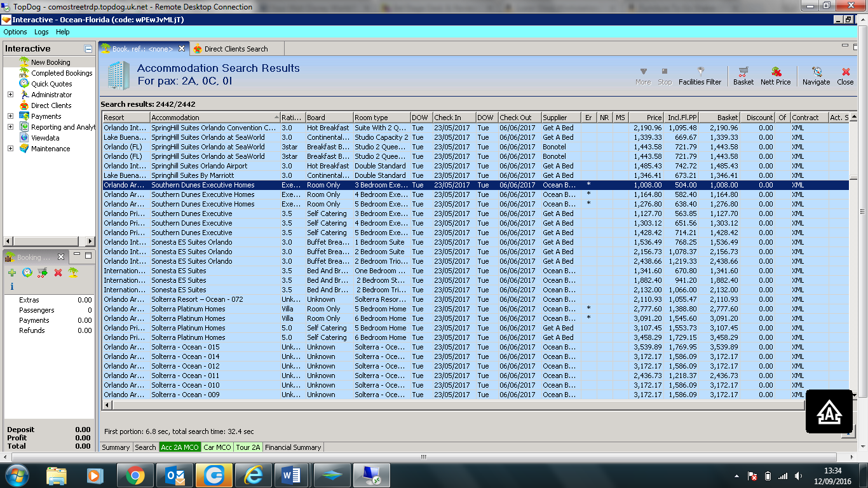Open Viewdata in the navigation tree
The image size is (868, 488).
pos(45,138)
